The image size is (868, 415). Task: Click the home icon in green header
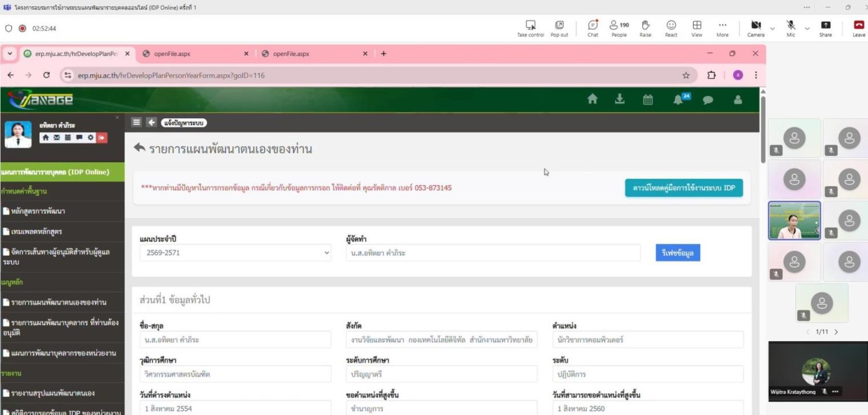click(592, 99)
